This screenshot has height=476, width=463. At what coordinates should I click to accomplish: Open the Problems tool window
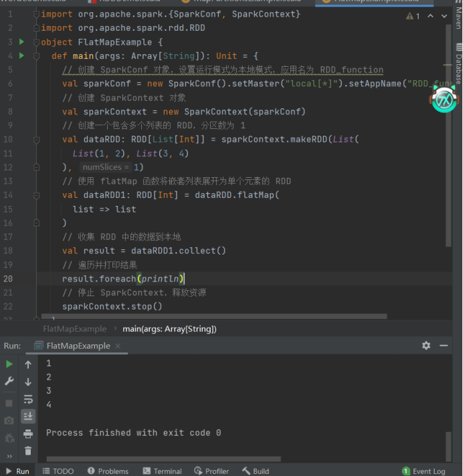click(x=108, y=471)
